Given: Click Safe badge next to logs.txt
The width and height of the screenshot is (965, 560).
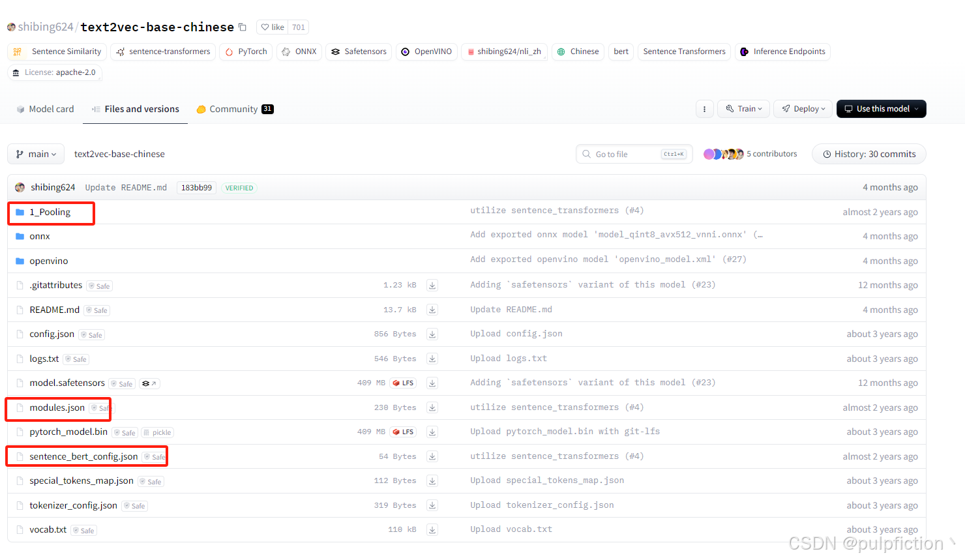Looking at the screenshot, I should 76,359.
